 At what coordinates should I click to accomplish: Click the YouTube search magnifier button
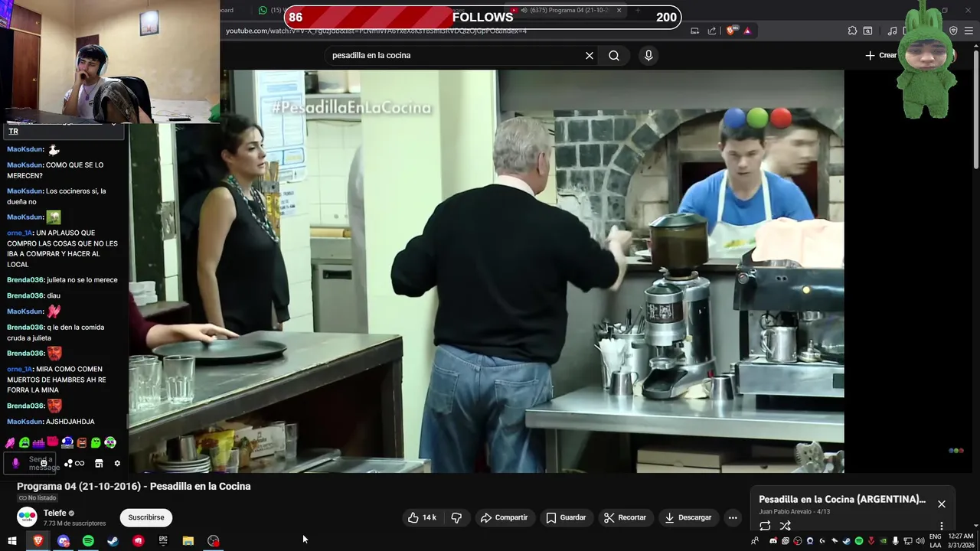pyautogui.click(x=614, y=55)
